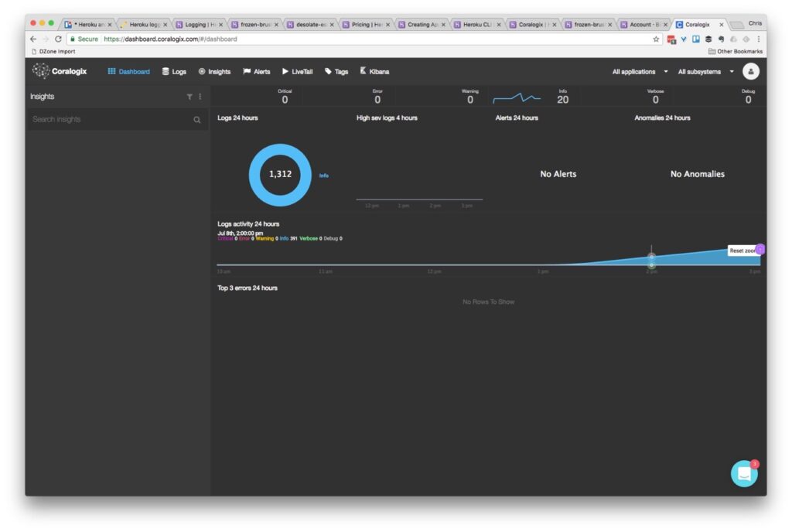Open Chrome's three-dot menu
This screenshot has height=532, width=792.
pos(758,39)
